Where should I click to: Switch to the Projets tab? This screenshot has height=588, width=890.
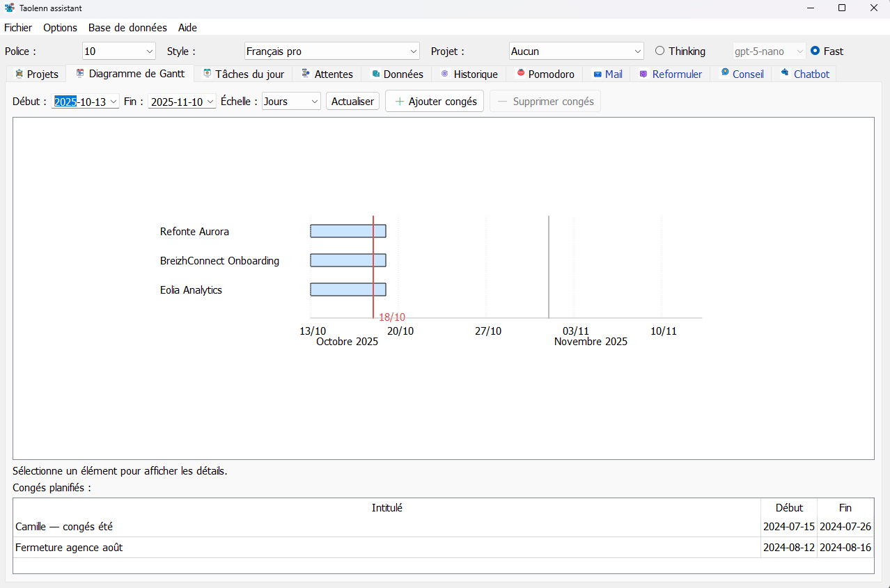click(x=36, y=74)
